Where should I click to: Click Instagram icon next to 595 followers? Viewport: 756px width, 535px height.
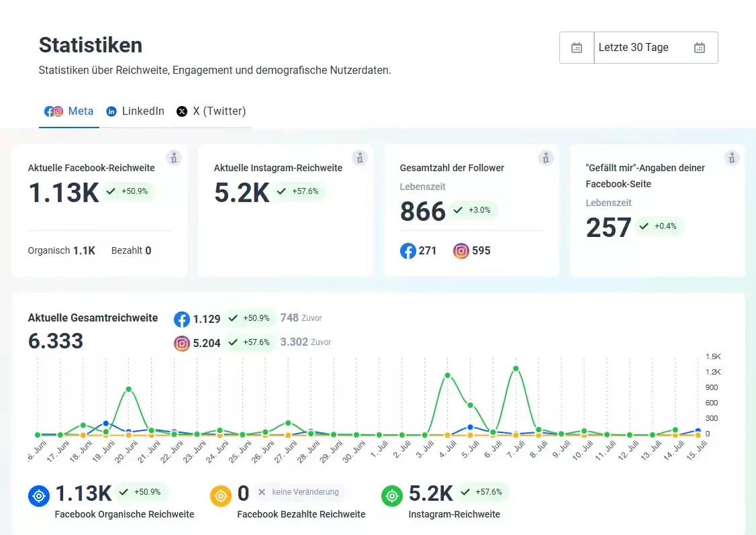[461, 251]
